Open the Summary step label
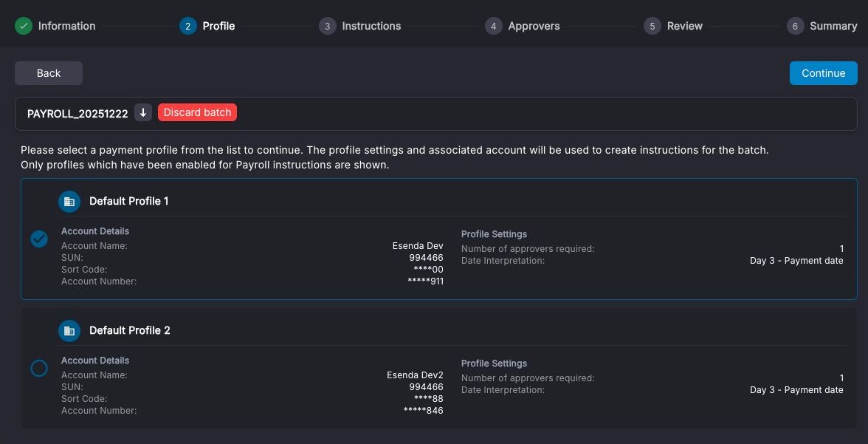 tap(833, 26)
